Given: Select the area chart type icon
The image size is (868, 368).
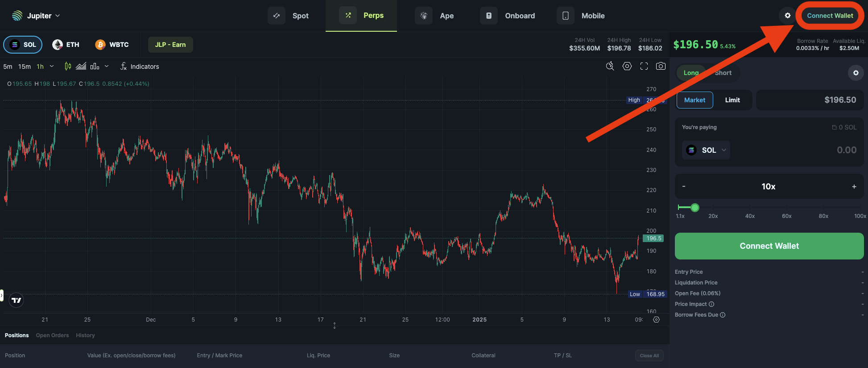Looking at the screenshot, I should [x=81, y=66].
